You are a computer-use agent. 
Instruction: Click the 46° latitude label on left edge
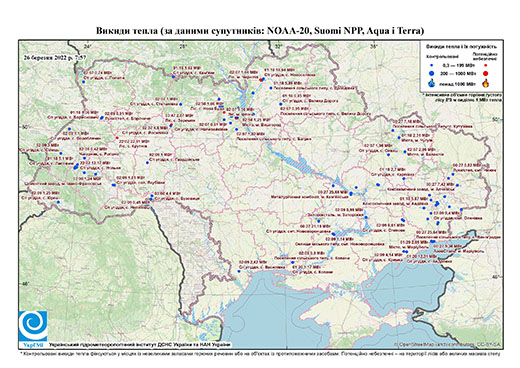[x=25, y=284]
